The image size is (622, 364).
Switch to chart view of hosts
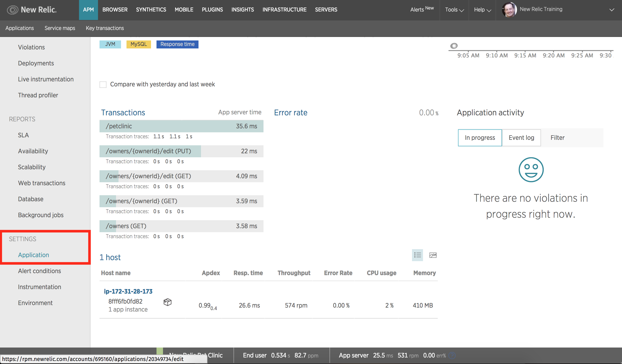(433, 255)
